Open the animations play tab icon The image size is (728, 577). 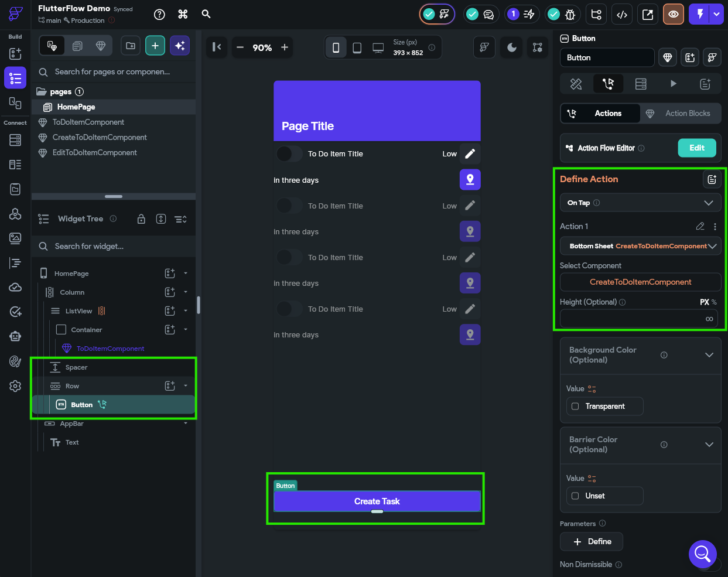pyautogui.click(x=673, y=84)
